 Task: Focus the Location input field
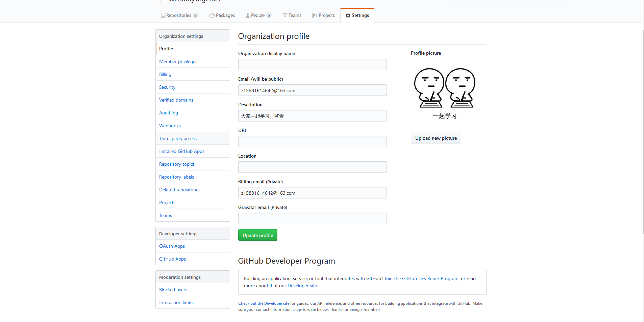312,167
